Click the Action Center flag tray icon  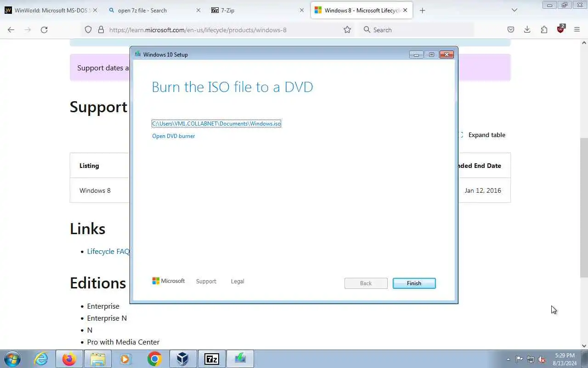[x=519, y=359]
